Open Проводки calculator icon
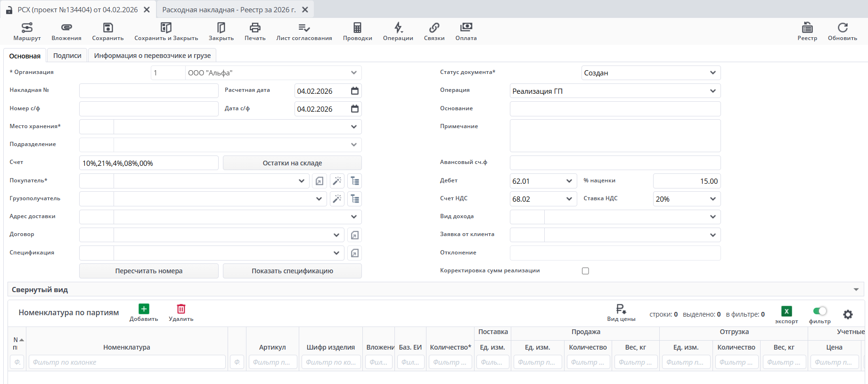This screenshot has width=868, height=384. (x=357, y=28)
